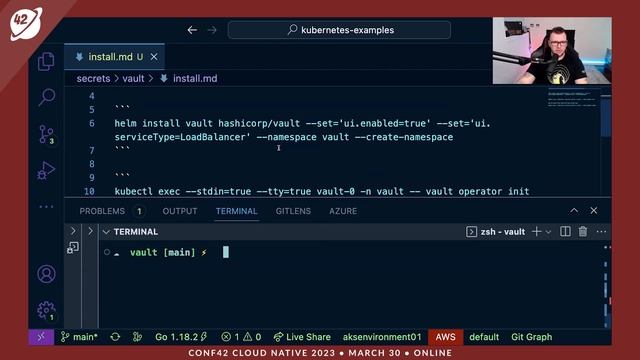Image resolution: width=640 pixels, height=360 pixels.
Task: Click the editor vertical scrollbar
Action: 606,116
